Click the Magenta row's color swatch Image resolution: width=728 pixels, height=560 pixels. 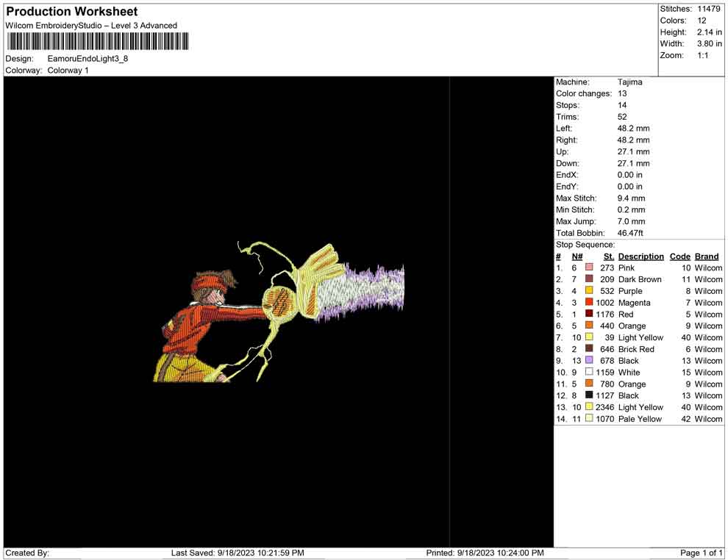(x=589, y=302)
